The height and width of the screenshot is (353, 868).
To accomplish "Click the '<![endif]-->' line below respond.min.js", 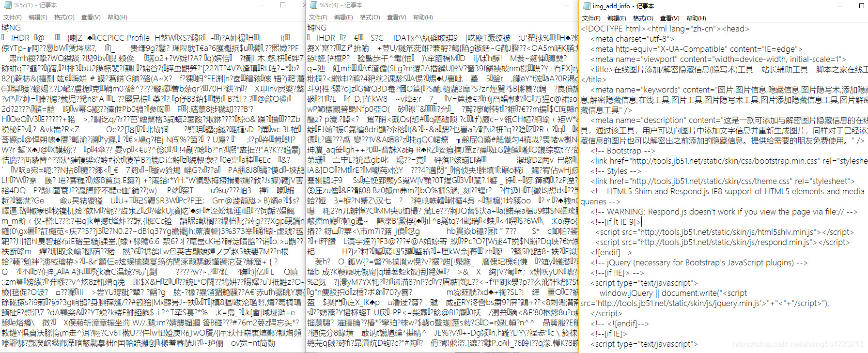I will pos(611,252).
